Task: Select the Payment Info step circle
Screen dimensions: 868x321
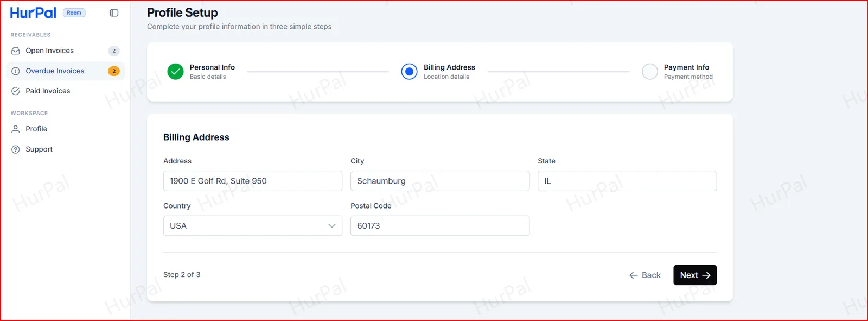Action: (650, 72)
